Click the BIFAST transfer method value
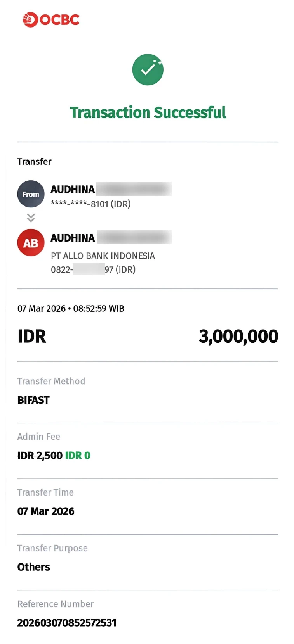Viewport: 294px width, 644px height. pos(33,400)
